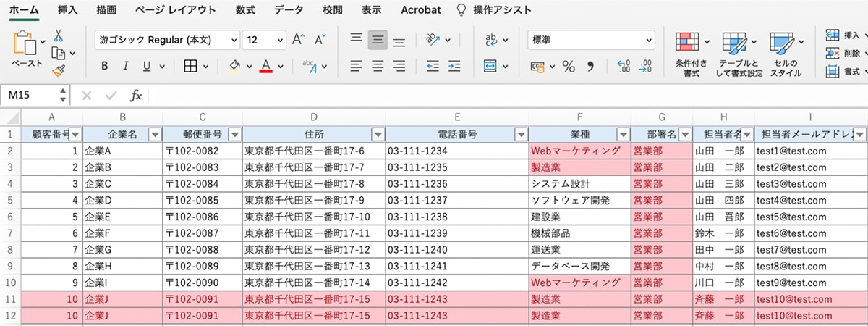Align text right
This screenshot has height=326, width=868.
pyautogui.click(x=399, y=66)
